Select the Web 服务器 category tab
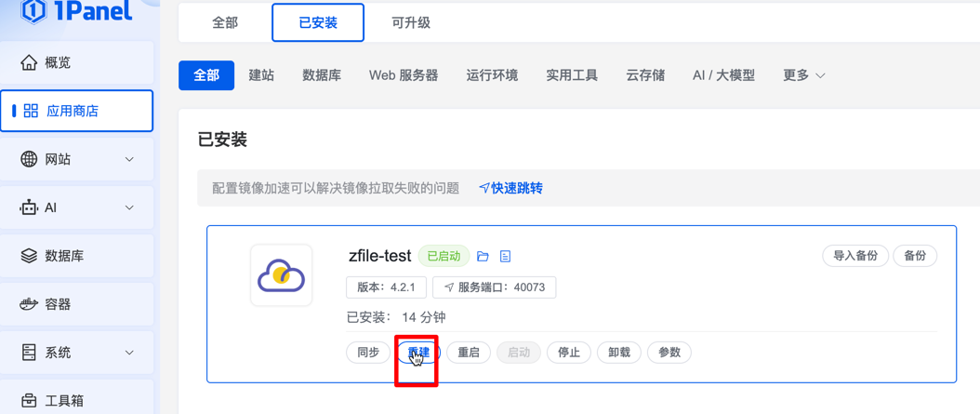 click(x=403, y=75)
